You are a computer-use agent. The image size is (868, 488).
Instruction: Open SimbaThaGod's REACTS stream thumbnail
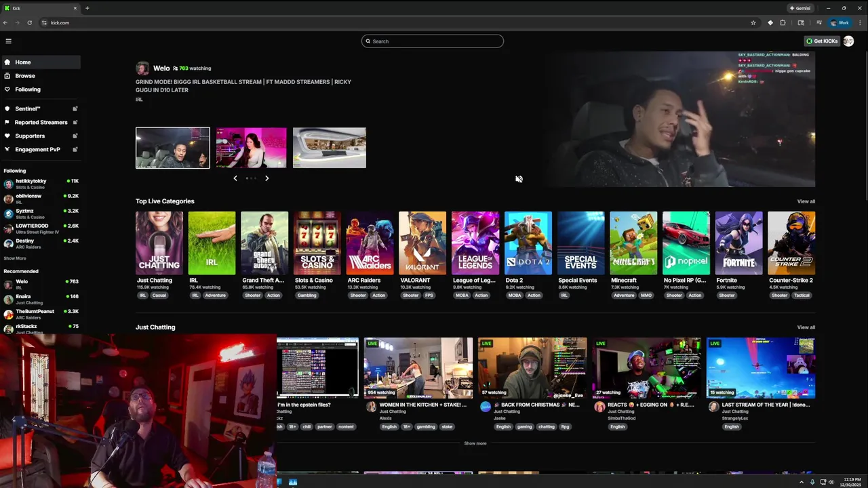click(646, 368)
